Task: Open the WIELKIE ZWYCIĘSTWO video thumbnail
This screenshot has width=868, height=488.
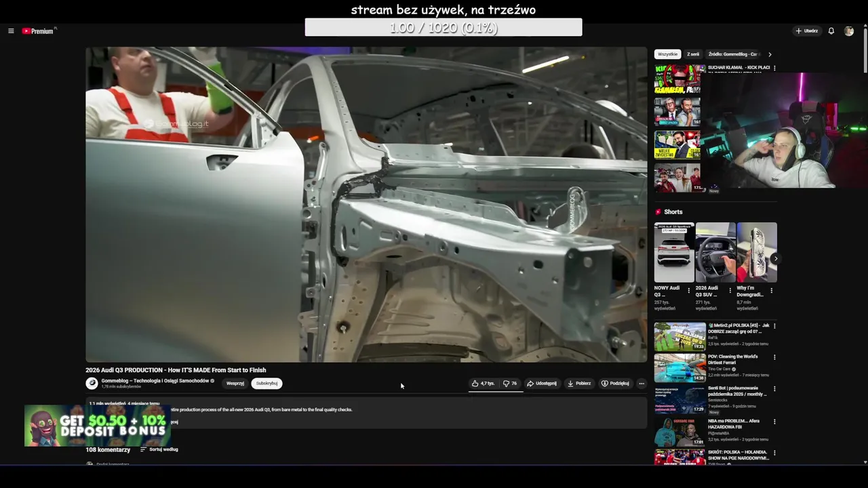Action: coord(678,144)
